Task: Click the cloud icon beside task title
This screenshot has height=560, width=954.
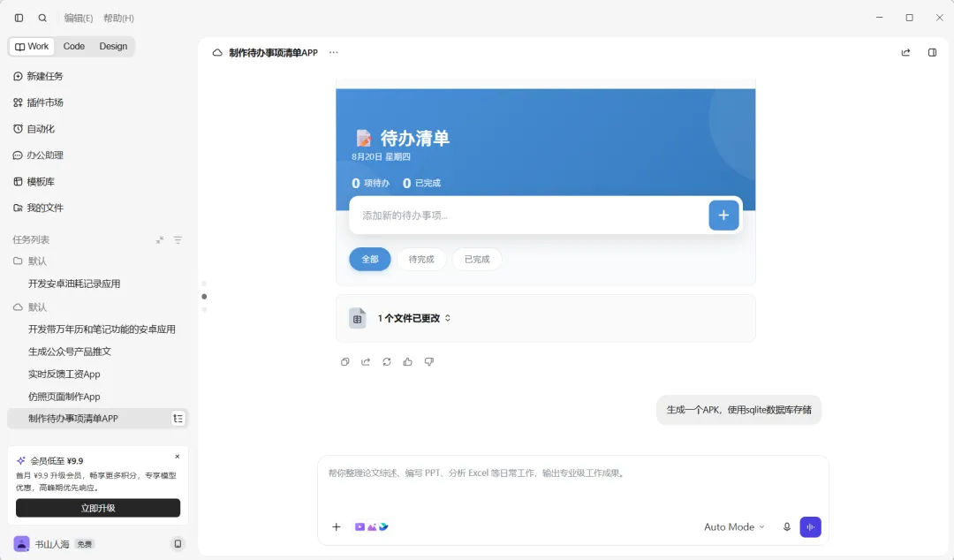Action: click(x=217, y=53)
